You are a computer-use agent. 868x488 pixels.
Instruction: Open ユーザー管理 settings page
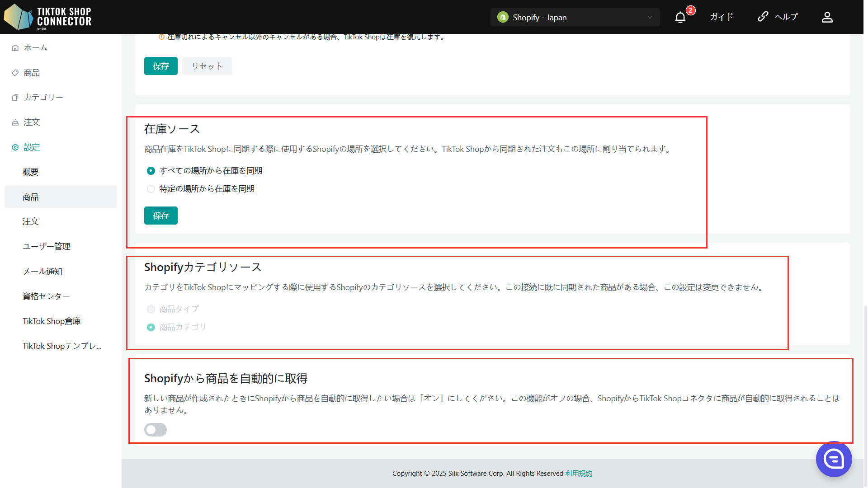(61, 246)
